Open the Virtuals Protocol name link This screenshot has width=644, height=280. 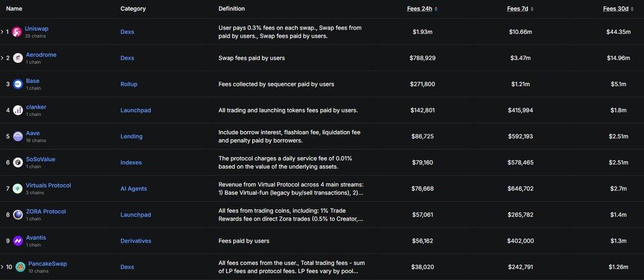click(48, 186)
